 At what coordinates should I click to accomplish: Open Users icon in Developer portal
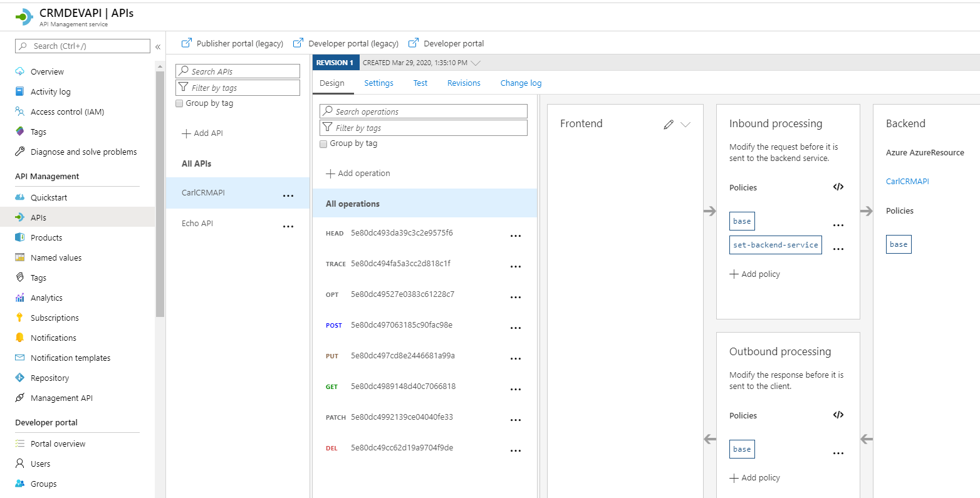(x=19, y=464)
